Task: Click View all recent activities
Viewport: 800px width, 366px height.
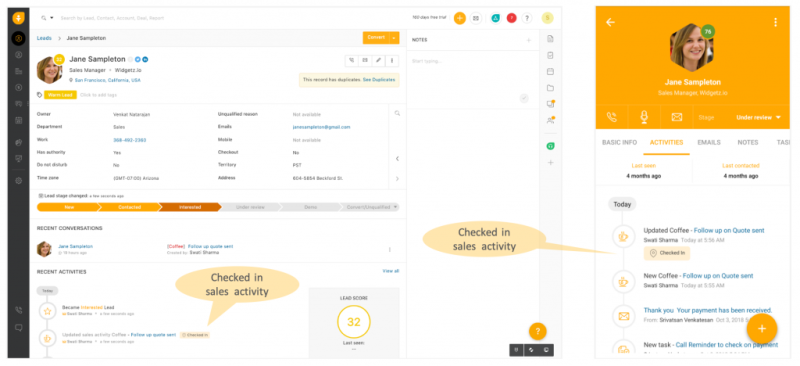Action: [391, 271]
